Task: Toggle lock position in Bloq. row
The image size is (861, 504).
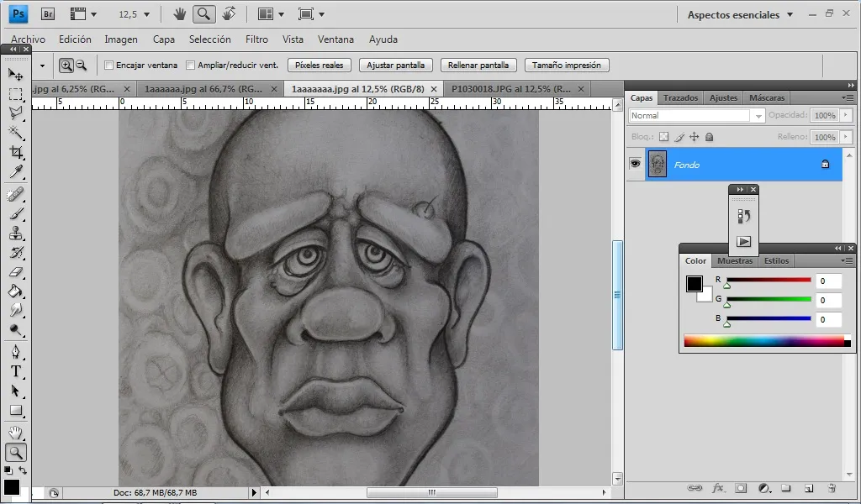Action: [x=694, y=137]
